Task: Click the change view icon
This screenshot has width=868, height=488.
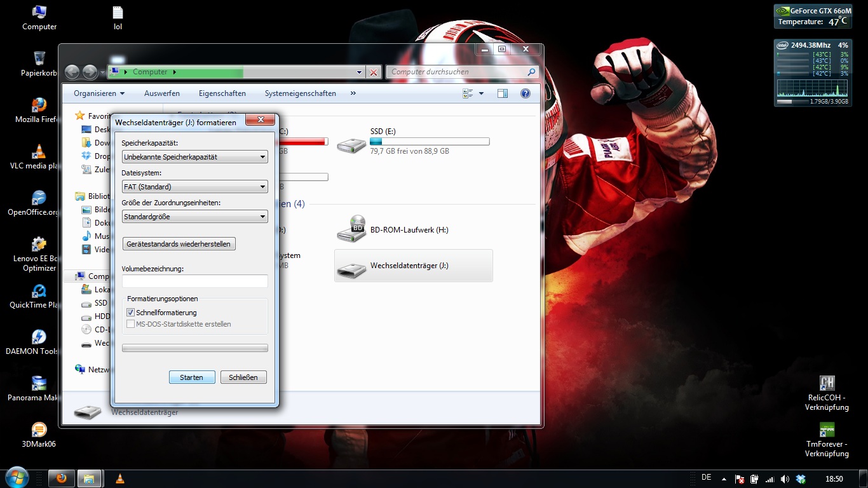Action: (468, 93)
